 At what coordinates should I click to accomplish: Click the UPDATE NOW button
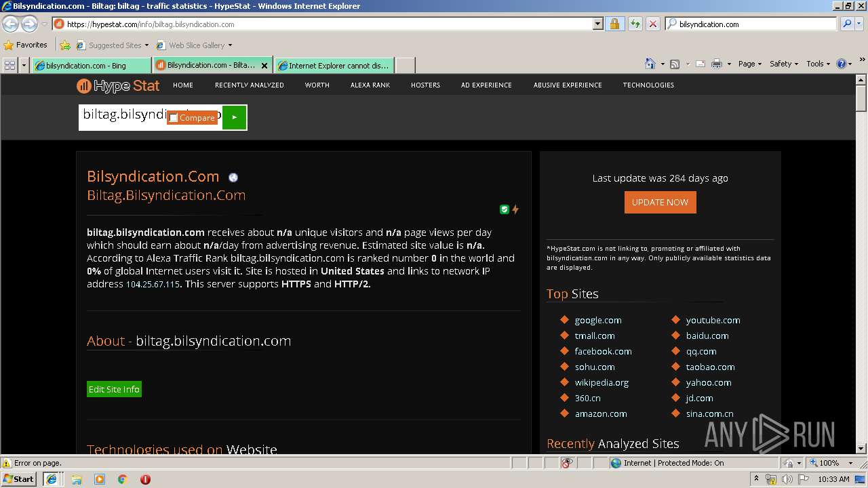(x=660, y=202)
